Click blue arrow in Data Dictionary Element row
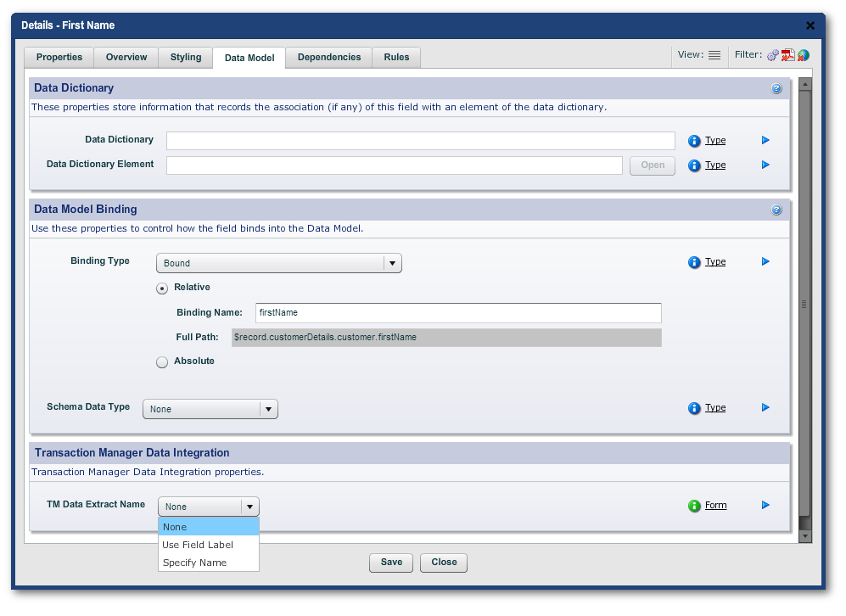Screen dimensions: 846x616 click(x=765, y=165)
